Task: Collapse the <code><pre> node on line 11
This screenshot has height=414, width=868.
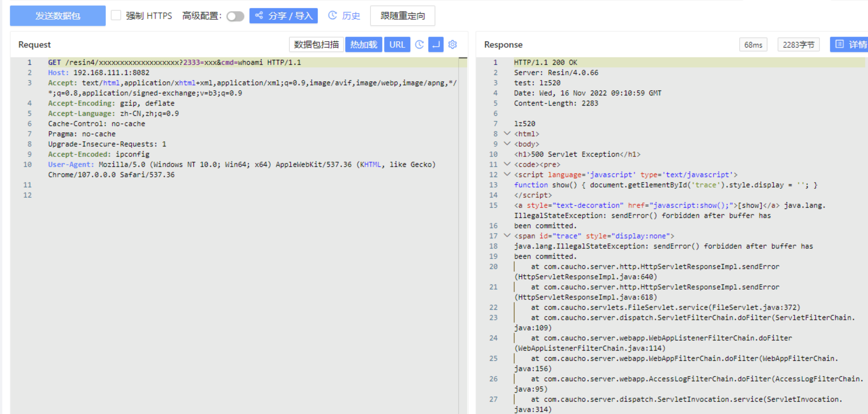Action: (507, 164)
